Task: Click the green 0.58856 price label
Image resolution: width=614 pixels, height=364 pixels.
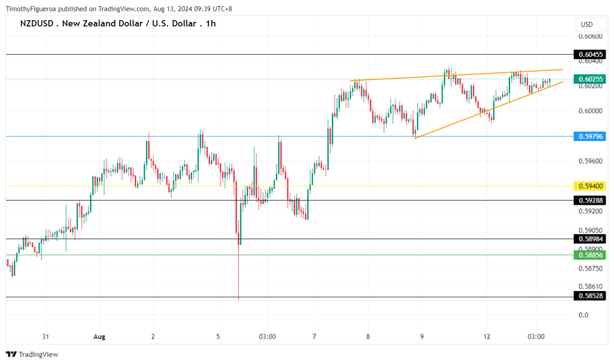Action: [x=589, y=255]
